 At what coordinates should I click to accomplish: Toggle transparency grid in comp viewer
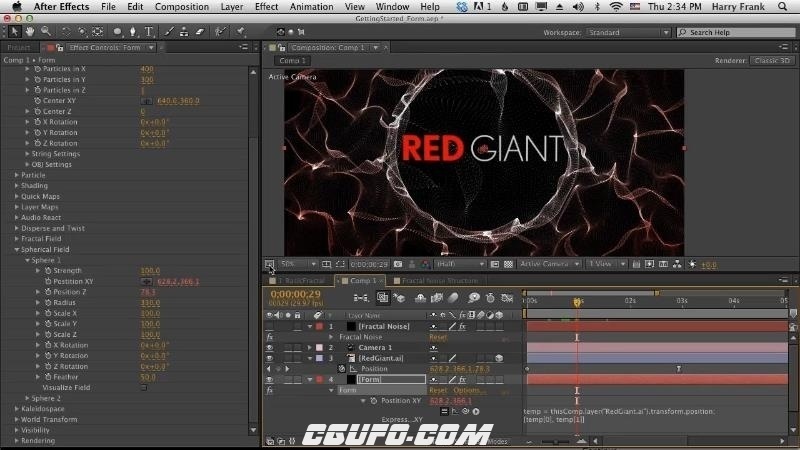pos(509,264)
